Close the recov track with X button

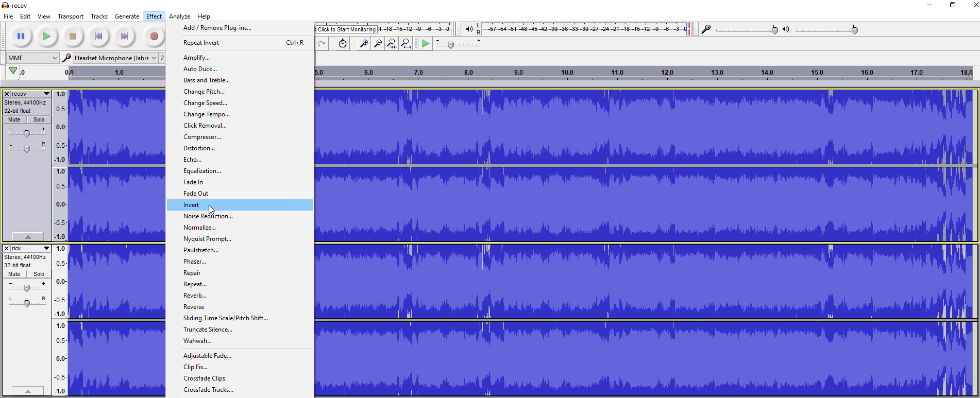pos(7,94)
